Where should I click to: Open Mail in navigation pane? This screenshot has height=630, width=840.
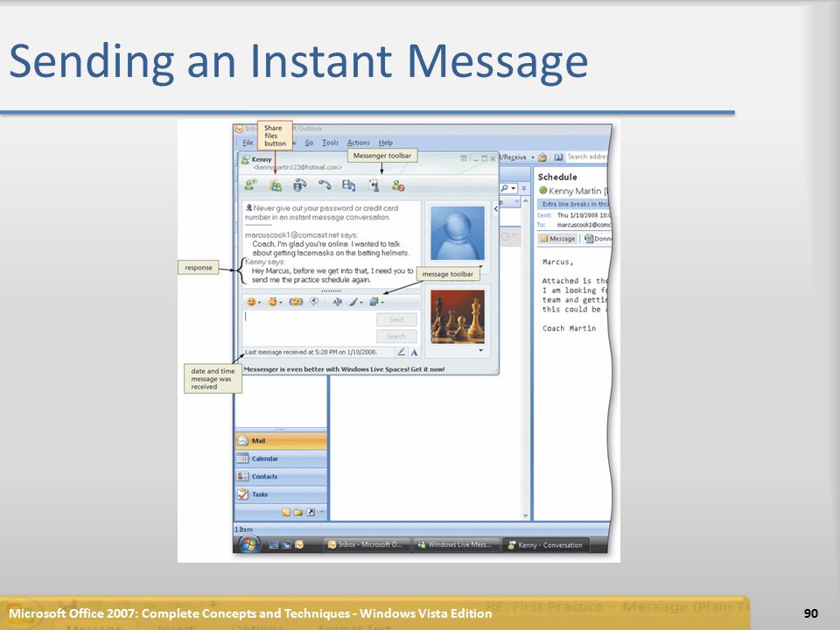coord(281,440)
